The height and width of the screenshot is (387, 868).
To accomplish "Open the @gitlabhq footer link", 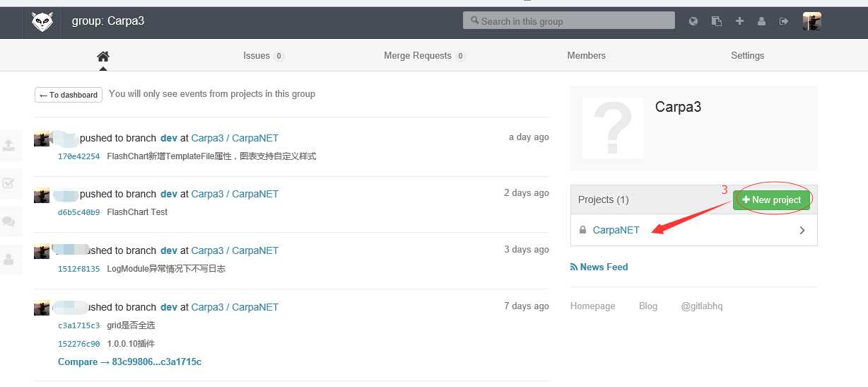I will coord(702,306).
